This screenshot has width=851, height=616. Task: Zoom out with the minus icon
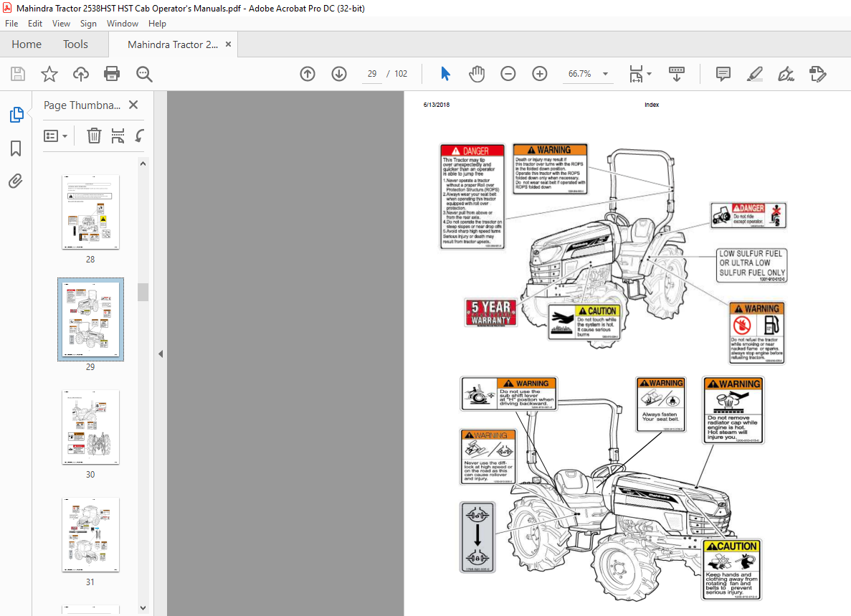point(508,74)
